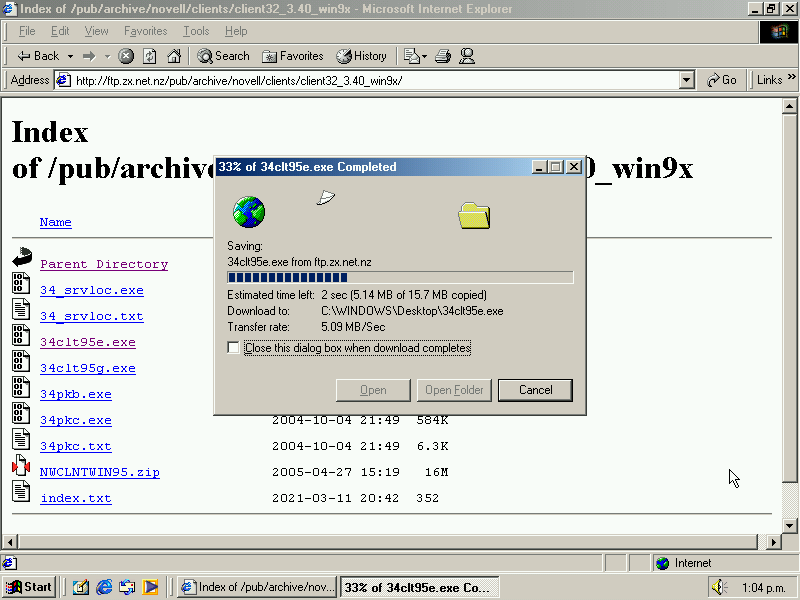This screenshot has height=600, width=800.
Task: Click the Go button beside the address bar
Action: pos(721,80)
